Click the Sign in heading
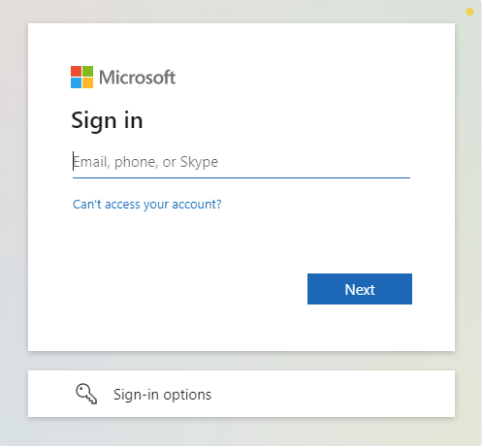This screenshot has height=448, width=483. point(107,120)
